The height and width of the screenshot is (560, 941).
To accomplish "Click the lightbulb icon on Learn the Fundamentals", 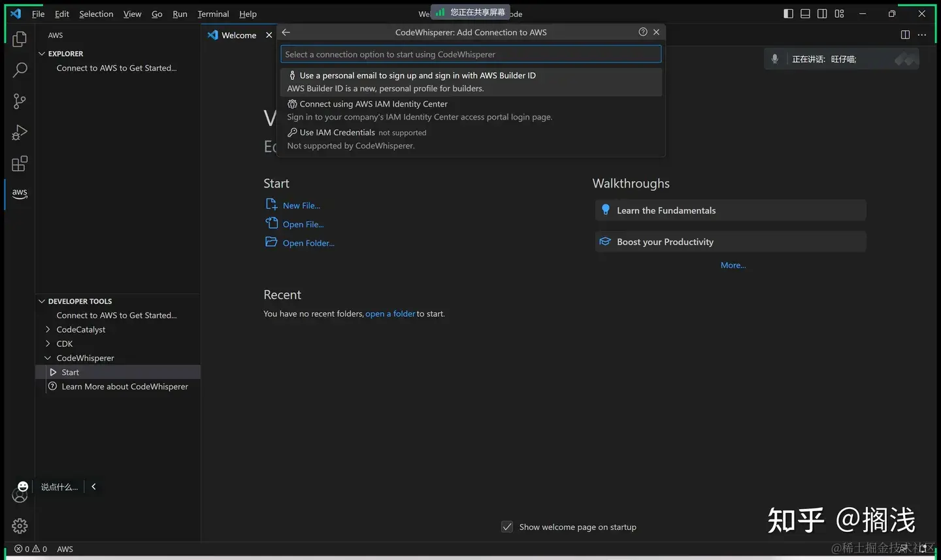I will (x=605, y=210).
